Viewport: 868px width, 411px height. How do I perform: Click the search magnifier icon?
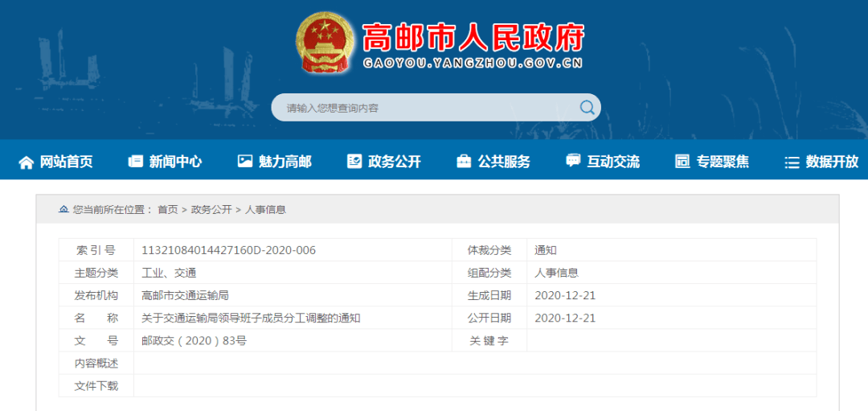coord(587,108)
